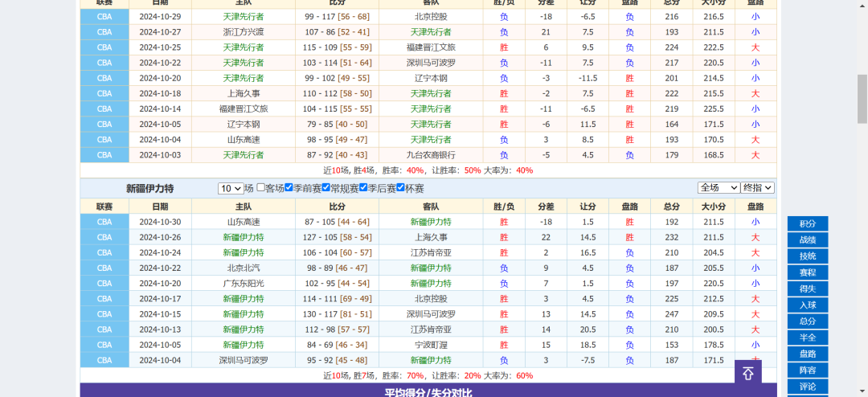This screenshot has height=397, width=868.
Task: Click score 99 - 117 [56 - 68]
Action: (337, 17)
